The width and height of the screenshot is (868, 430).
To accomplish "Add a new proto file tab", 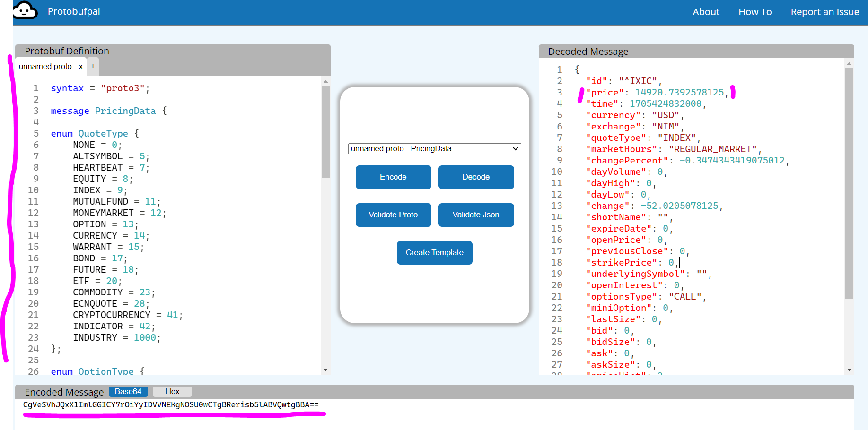I will coord(93,66).
